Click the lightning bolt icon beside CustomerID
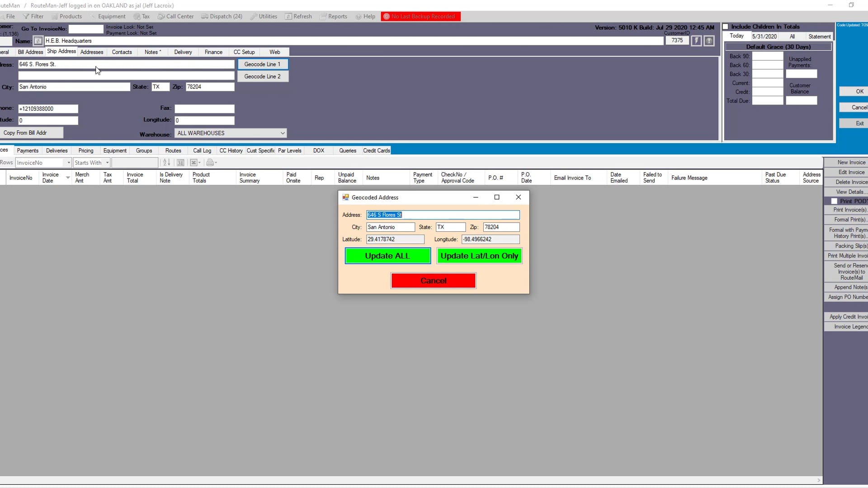868x488 pixels. pyautogui.click(x=696, y=41)
